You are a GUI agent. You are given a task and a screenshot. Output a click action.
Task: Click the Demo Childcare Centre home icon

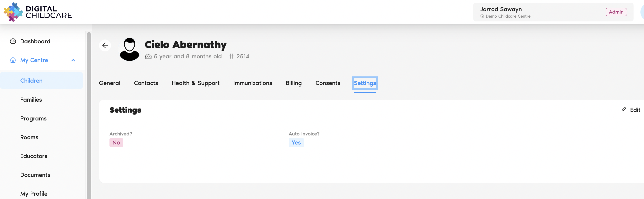pos(482,16)
